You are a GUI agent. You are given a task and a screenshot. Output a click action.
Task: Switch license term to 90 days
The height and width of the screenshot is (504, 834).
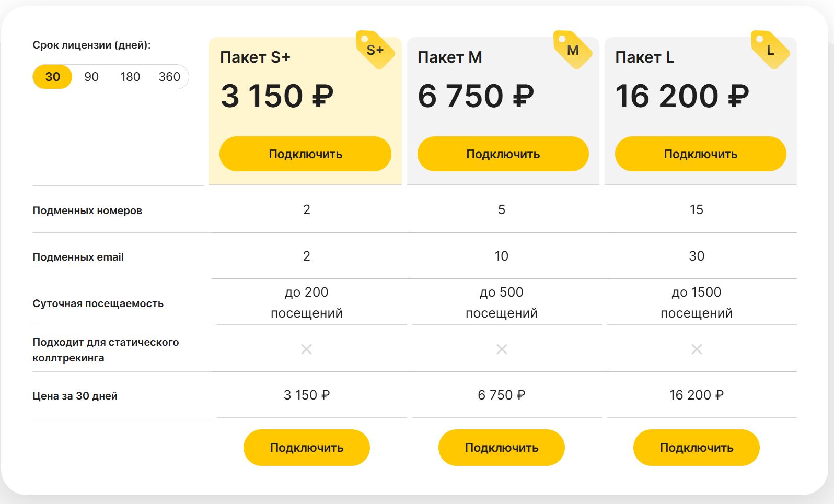pyautogui.click(x=91, y=77)
